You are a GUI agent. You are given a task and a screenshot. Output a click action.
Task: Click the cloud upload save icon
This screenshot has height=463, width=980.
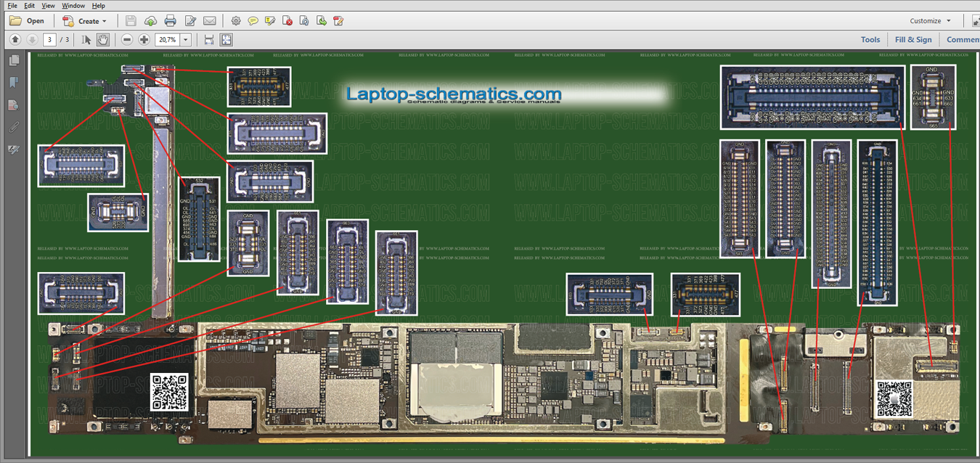(150, 21)
